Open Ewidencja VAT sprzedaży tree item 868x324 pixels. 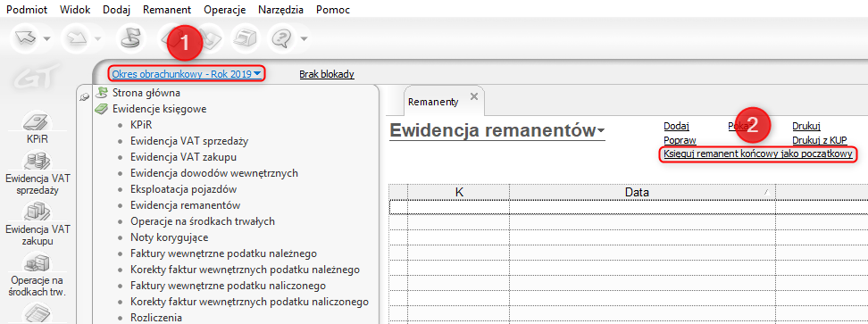coord(189,141)
